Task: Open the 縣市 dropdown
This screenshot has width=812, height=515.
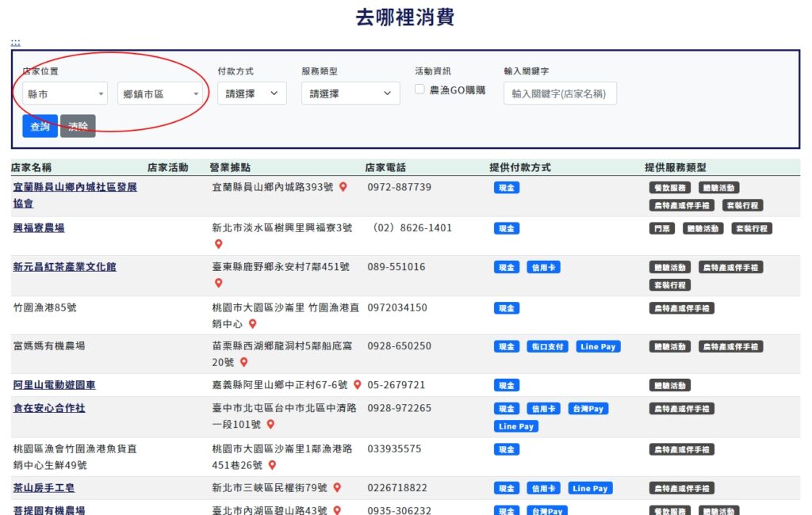Action: [65, 93]
